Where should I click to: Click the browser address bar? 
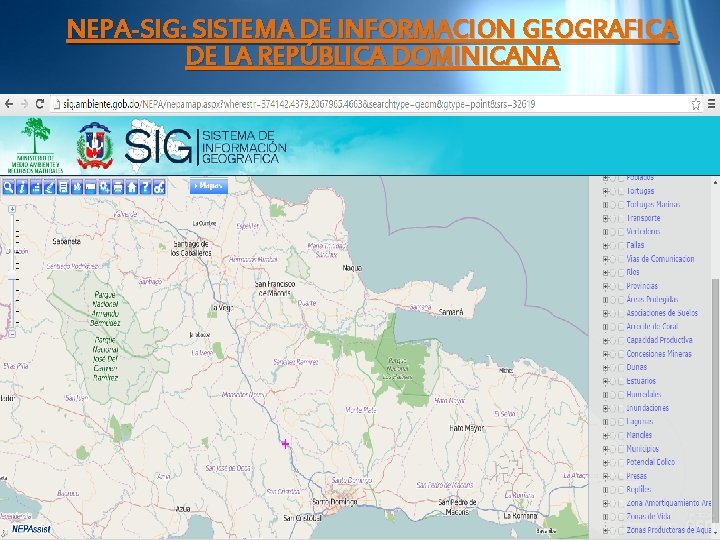367,104
